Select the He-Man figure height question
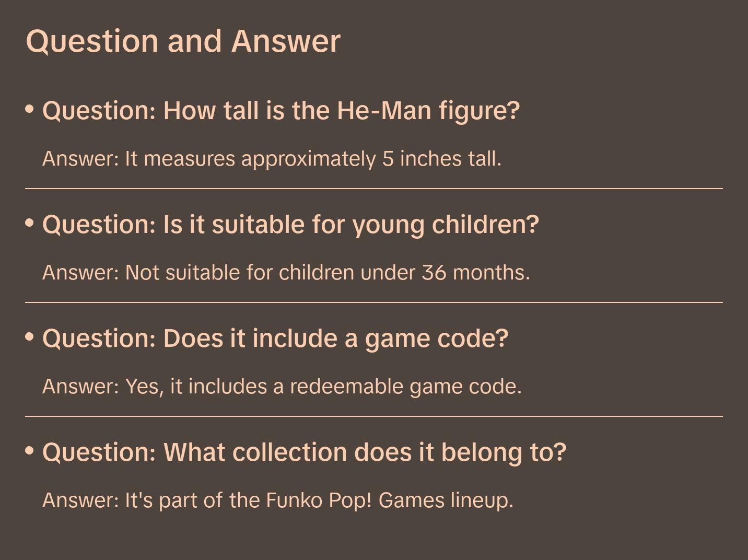Image resolution: width=748 pixels, height=560 pixels. 281,111
